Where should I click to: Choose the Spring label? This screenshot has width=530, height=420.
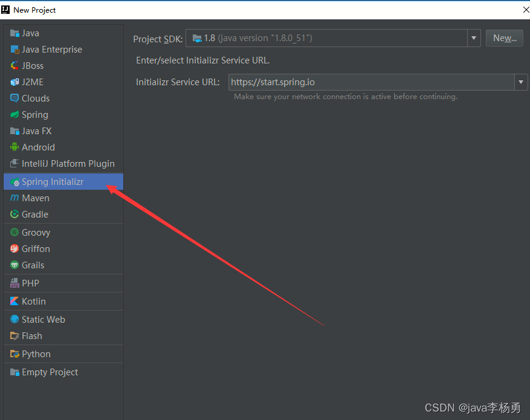(x=35, y=115)
